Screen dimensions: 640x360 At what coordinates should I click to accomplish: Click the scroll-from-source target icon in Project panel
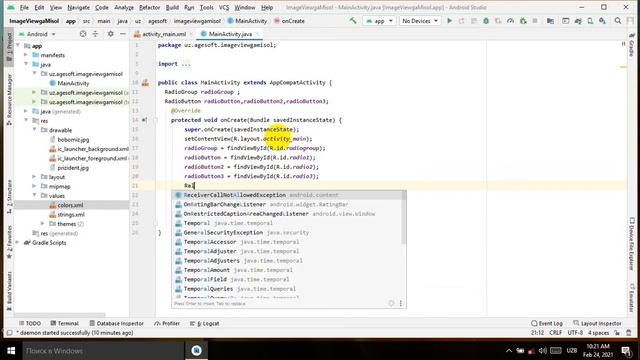tap(83, 34)
